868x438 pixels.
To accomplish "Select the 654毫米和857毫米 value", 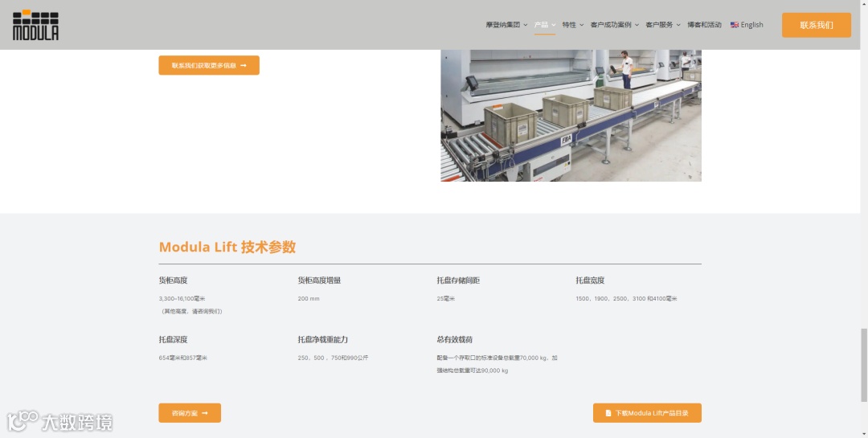I will (x=183, y=358).
